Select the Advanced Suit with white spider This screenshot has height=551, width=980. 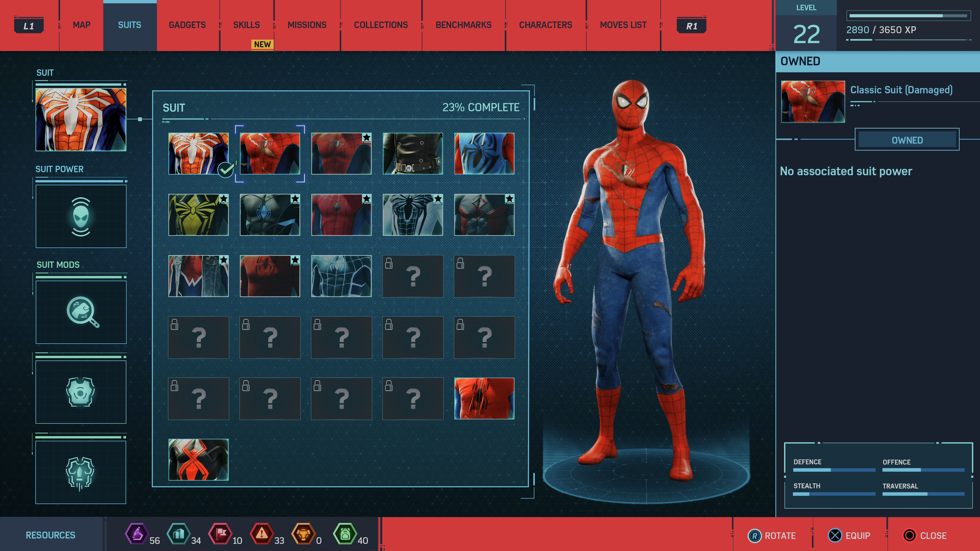click(x=199, y=154)
